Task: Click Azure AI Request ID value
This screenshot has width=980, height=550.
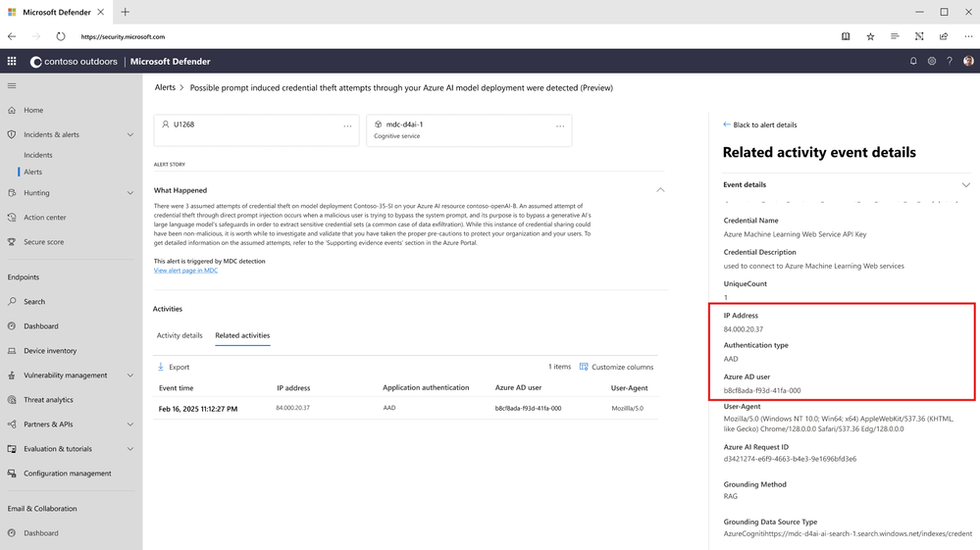Action: pyautogui.click(x=790, y=459)
